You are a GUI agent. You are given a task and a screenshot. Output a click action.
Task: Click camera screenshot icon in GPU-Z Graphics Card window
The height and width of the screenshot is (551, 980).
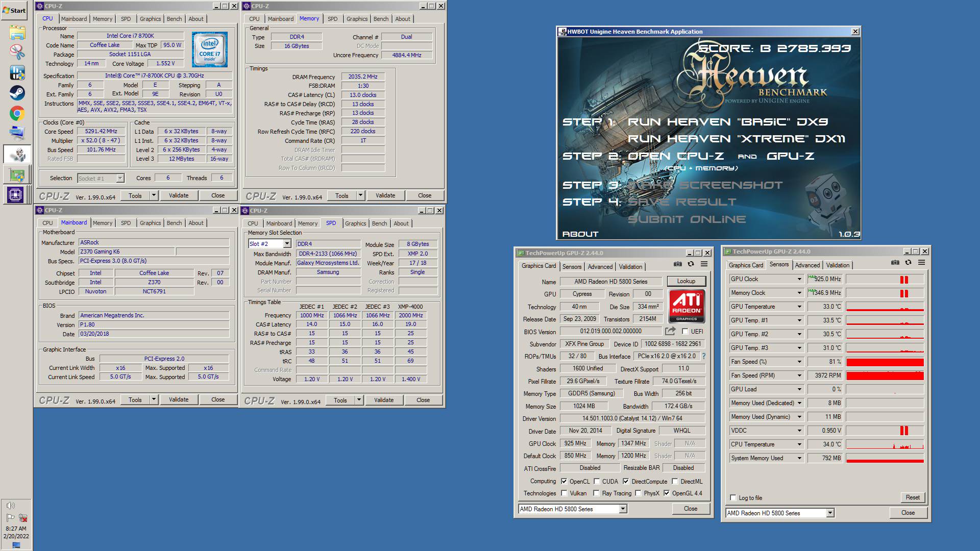click(x=677, y=264)
